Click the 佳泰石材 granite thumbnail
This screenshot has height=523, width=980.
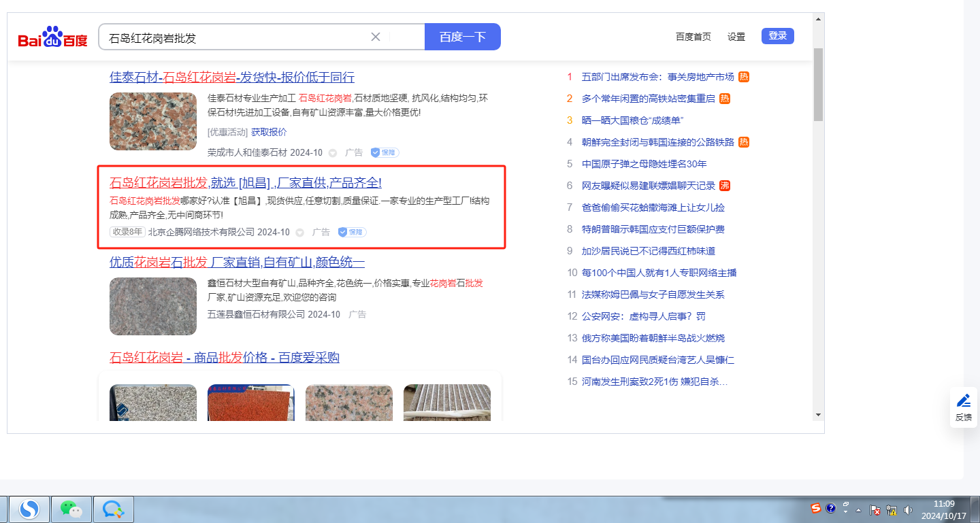click(x=153, y=121)
